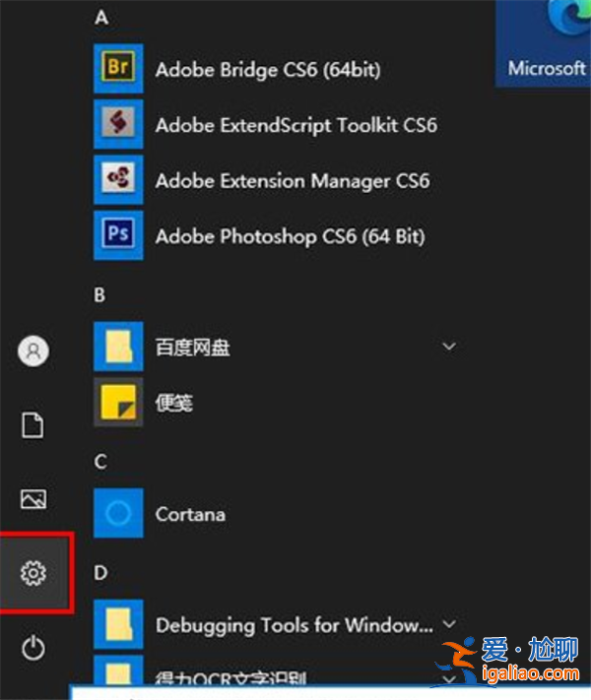
Task: Open the 便笺 sticky notes icon
Action: click(x=118, y=402)
